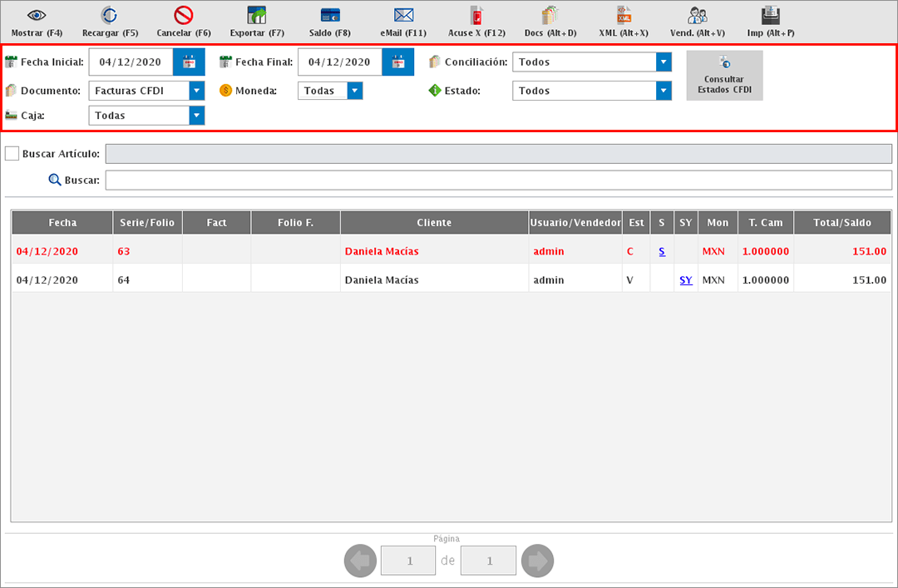This screenshot has height=588, width=898.
Task: Go to next page with right arrow
Action: pos(537,561)
